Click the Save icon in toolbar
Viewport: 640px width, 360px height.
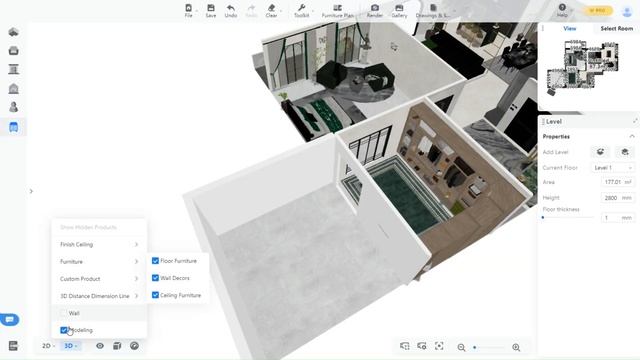[x=211, y=8]
